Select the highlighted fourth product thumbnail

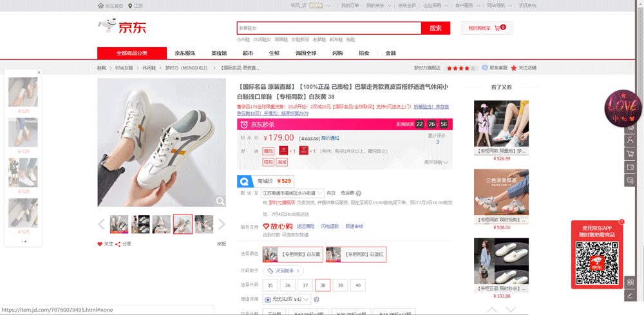coord(183,224)
